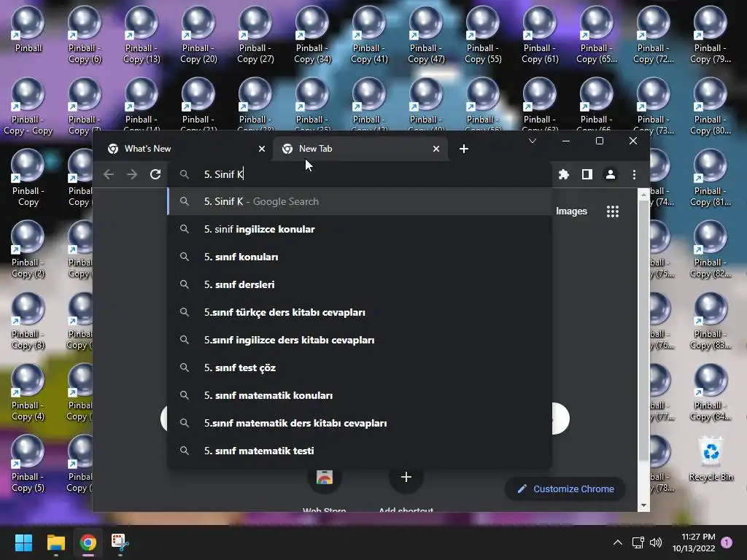This screenshot has height=560, width=747.
Task: Choose suggestion '5. sınıf dersleri'
Action: click(360, 285)
